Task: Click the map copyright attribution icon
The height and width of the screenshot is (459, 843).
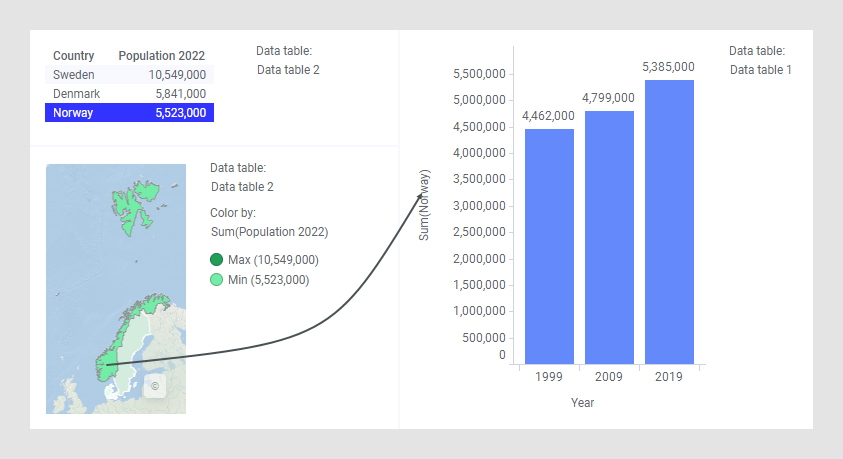Action: (x=154, y=385)
